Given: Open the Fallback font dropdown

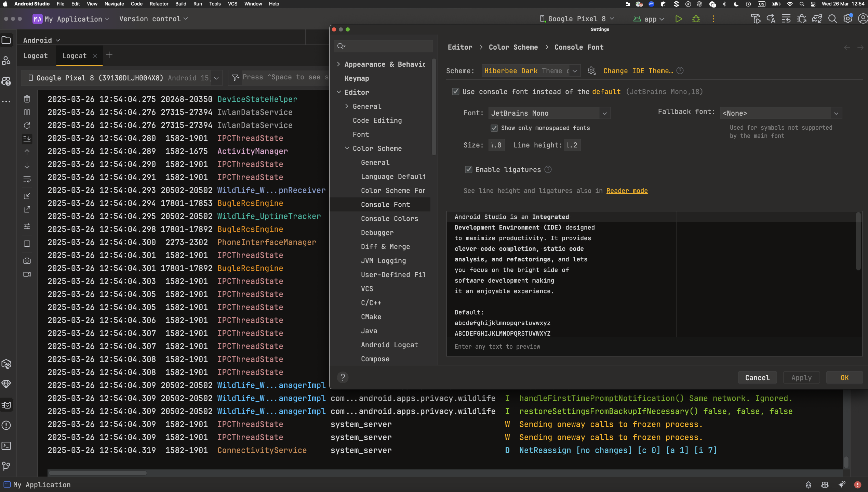Looking at the screenshot, I should [x=780, y=113].
